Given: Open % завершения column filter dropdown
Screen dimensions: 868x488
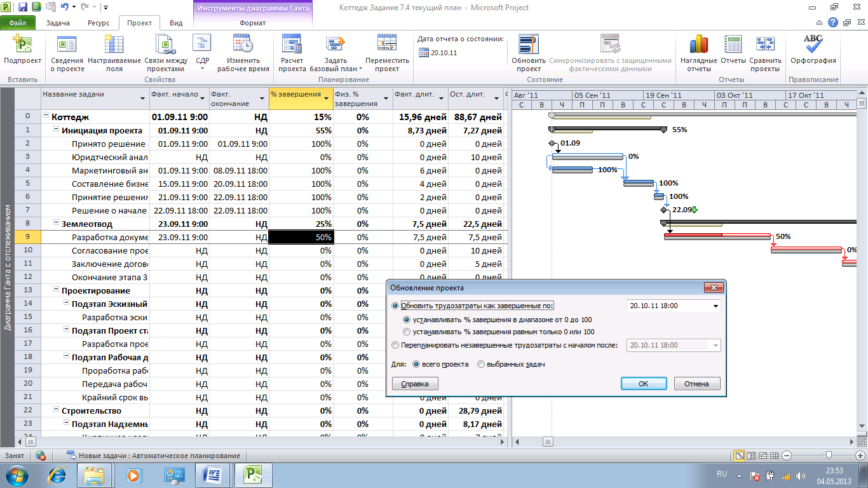Looking at the screenshot, I should pyautogui.click(x=326, y=98).
